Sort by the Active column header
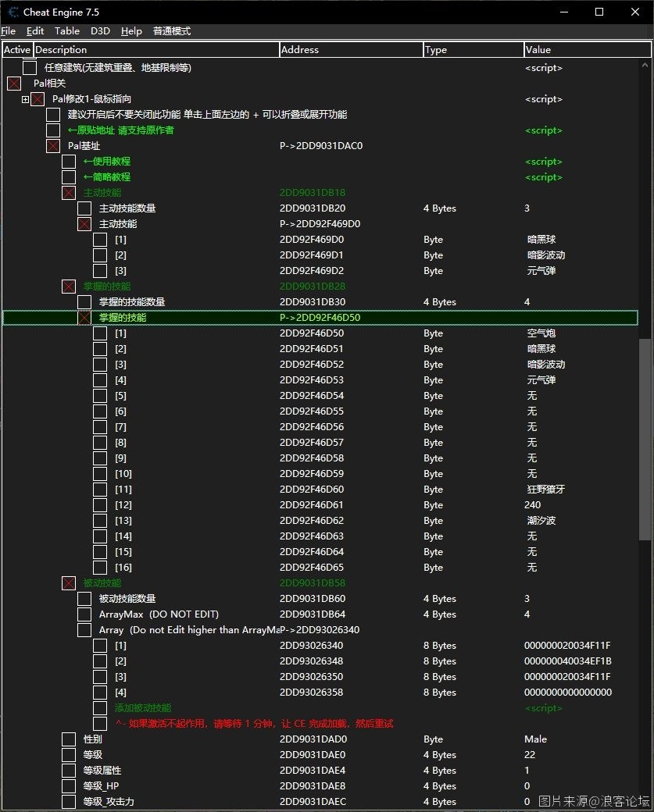The width and height of the screenshot is (654, 812). pos(18,50)
